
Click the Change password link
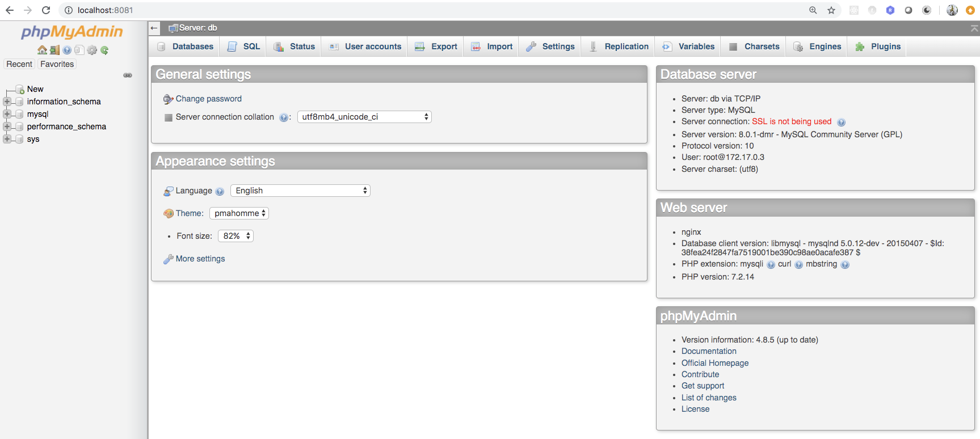209,99
